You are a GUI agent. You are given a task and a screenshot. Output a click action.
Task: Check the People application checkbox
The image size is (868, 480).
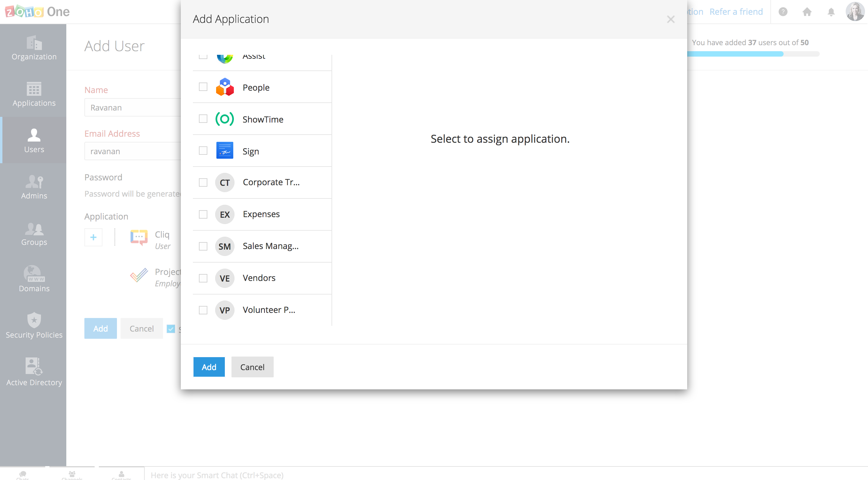coord(203,87)
